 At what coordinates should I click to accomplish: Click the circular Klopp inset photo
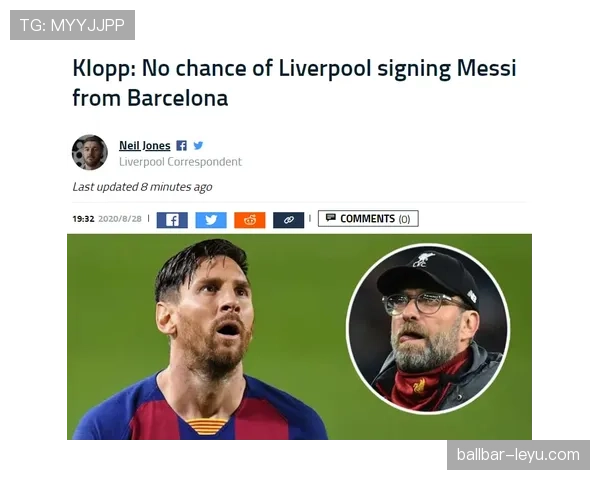[428, 329]
